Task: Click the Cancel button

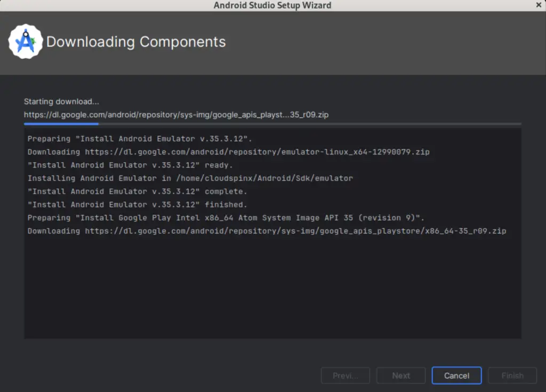Action: (x=456, y=375)
